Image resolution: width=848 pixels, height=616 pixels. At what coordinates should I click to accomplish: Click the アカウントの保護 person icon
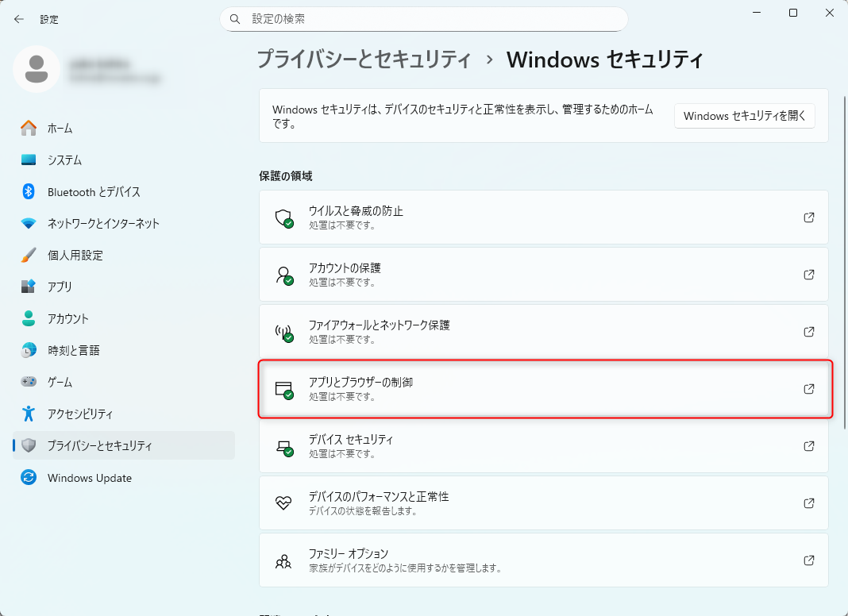tap(284, 275)
